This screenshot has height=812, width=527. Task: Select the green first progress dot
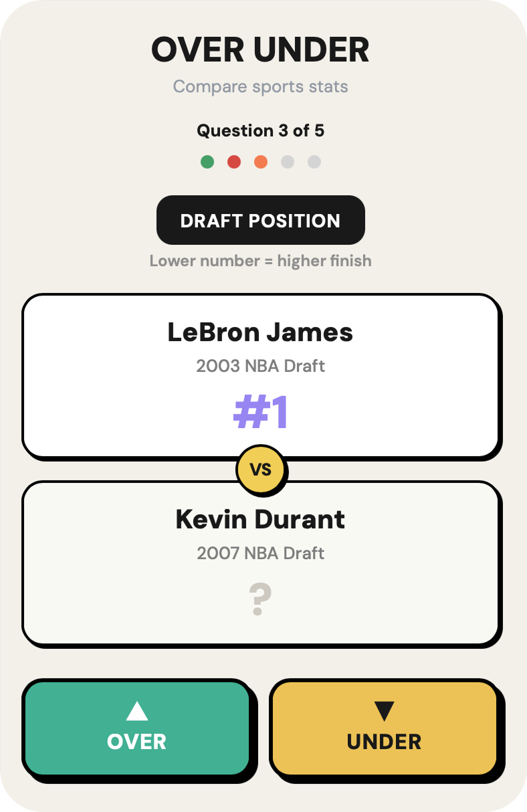pos(207,162)
